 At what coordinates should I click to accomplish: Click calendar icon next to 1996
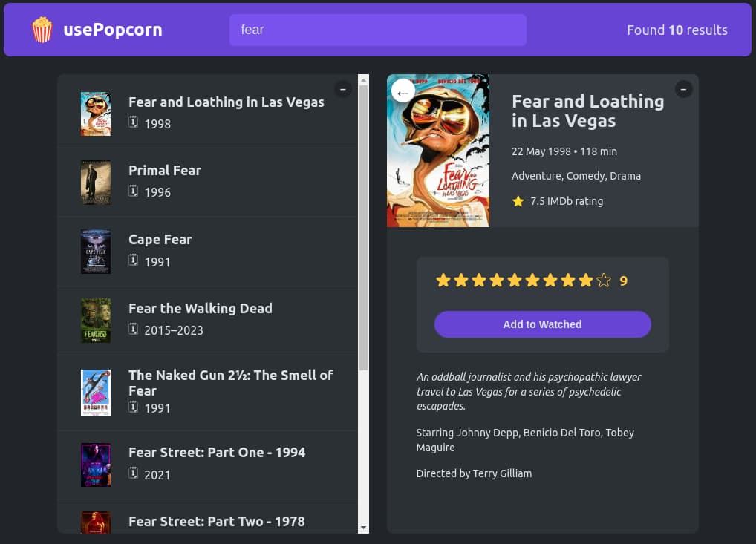click(134, 191)
